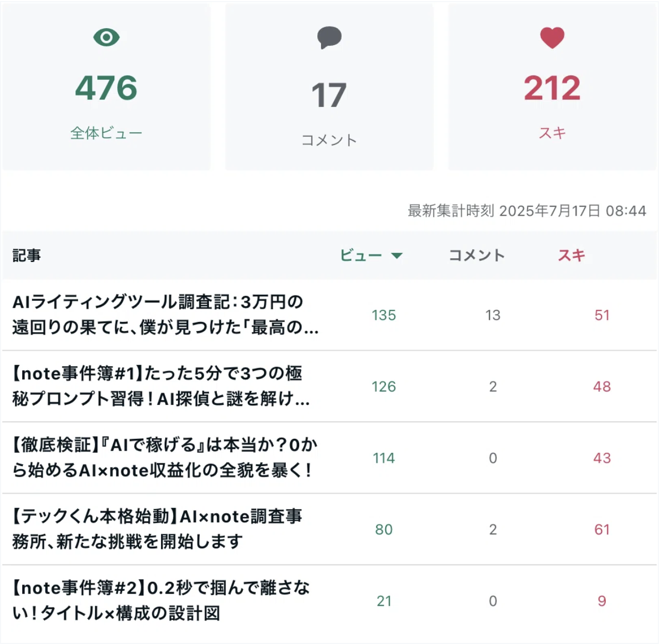This screenshot has width=660, height=644.
Task: Select the 全体ビュー 476 summary card
Action: click(x=106, y=87)
